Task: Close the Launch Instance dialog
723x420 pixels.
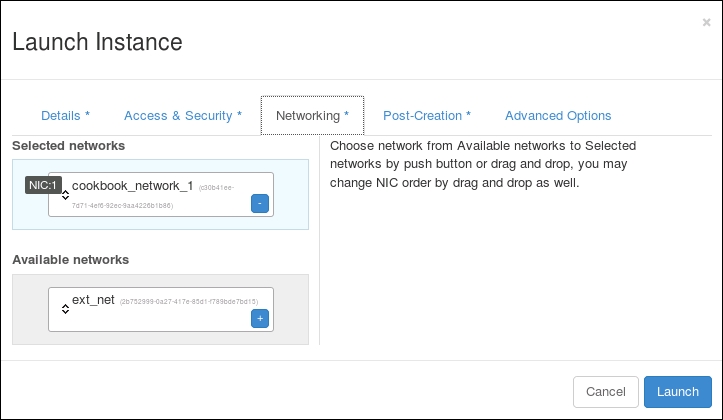Action: 706,22
